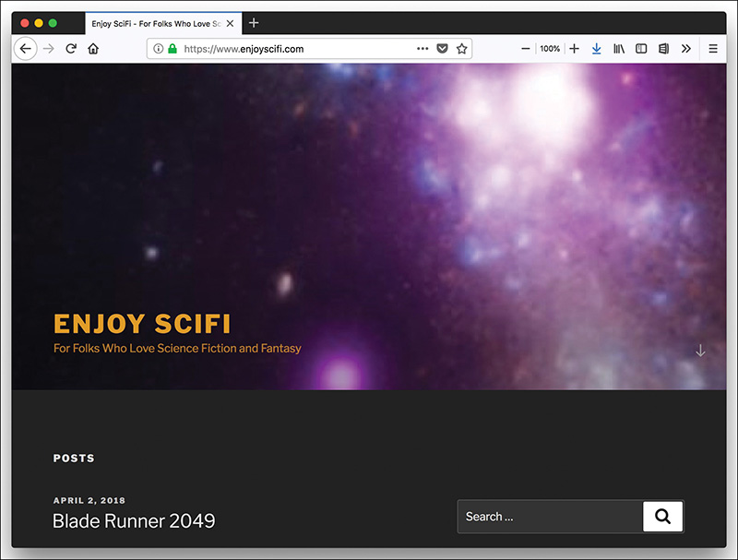Open the Firefox Home page icon

pyautogui.click(x=93, y=48)
